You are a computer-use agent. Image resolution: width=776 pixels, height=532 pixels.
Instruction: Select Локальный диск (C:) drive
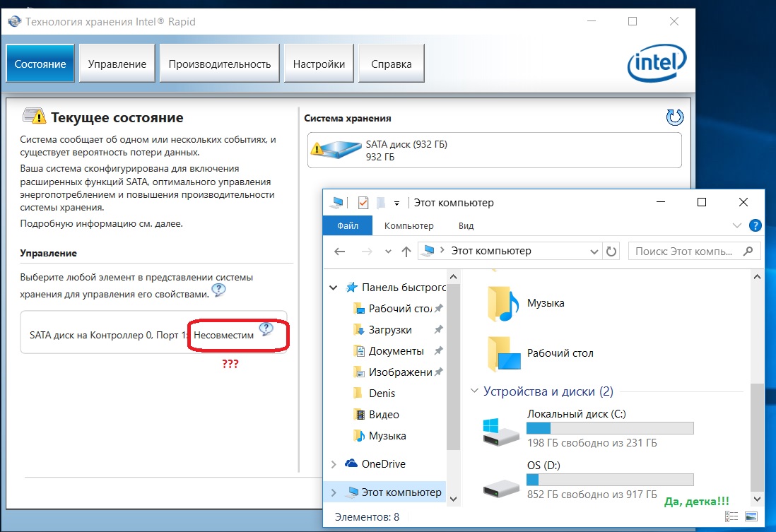click(x=588, y=429)
